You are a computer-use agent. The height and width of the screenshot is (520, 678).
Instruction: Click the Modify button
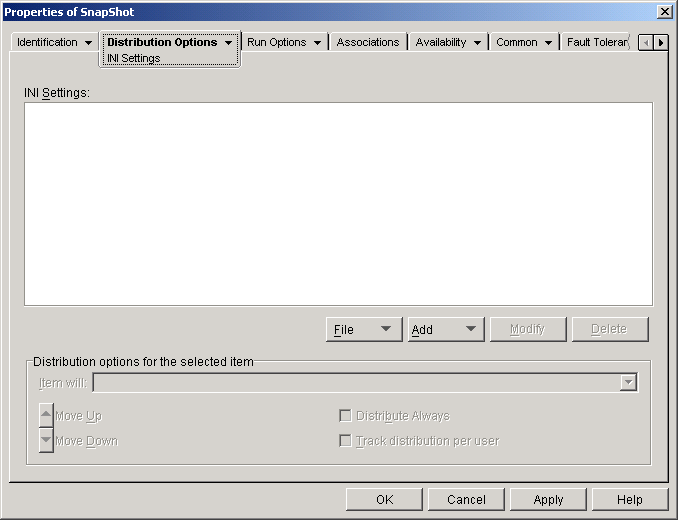(528, 329)
